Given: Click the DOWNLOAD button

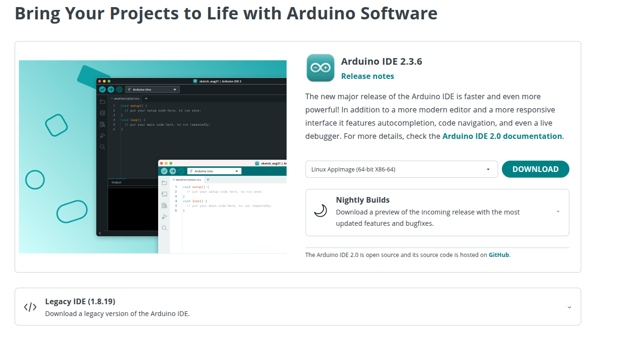Looking at the screenshot, I should tap(535, 169).
